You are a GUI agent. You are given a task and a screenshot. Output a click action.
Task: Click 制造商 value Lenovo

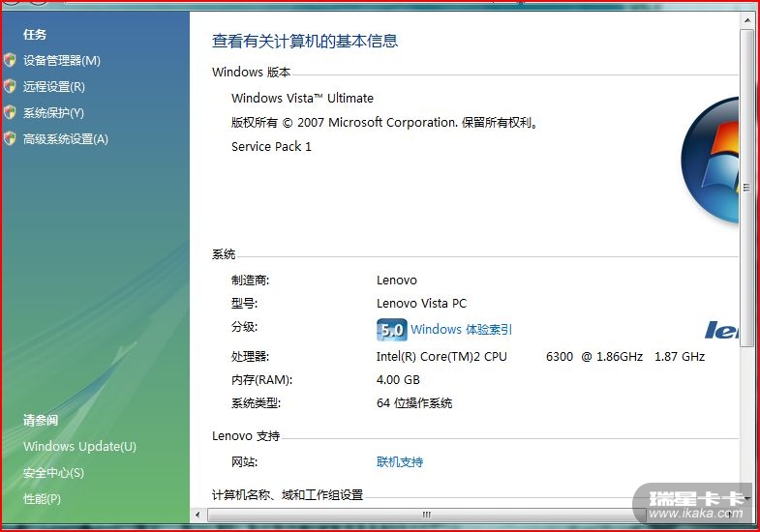click(x=397, y=281)
